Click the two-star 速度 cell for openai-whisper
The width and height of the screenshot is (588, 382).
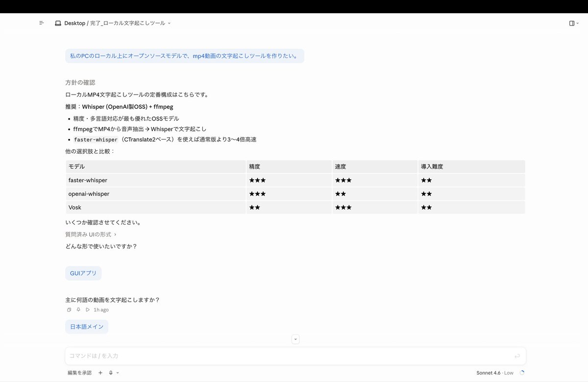(x=375, y=194)
